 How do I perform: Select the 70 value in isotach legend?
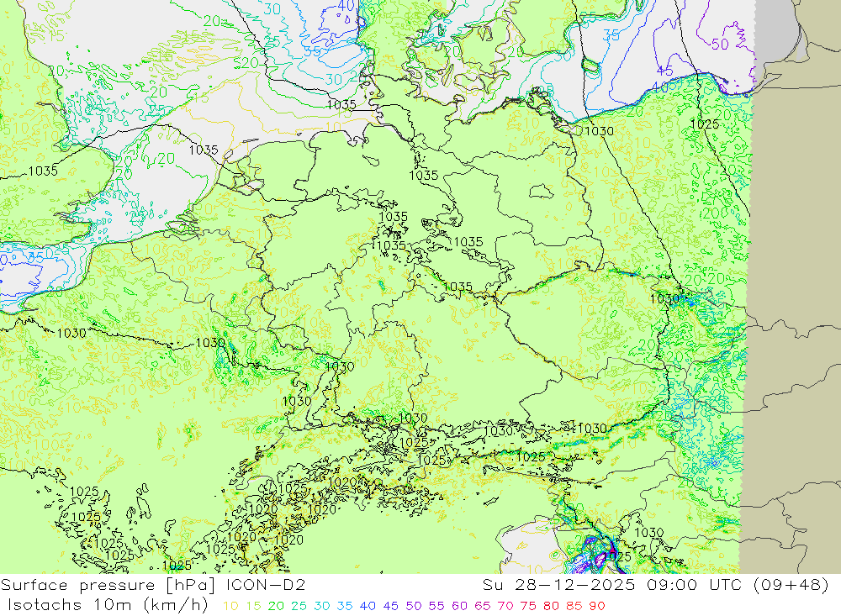pyautogui.click(x=505, y=607)
